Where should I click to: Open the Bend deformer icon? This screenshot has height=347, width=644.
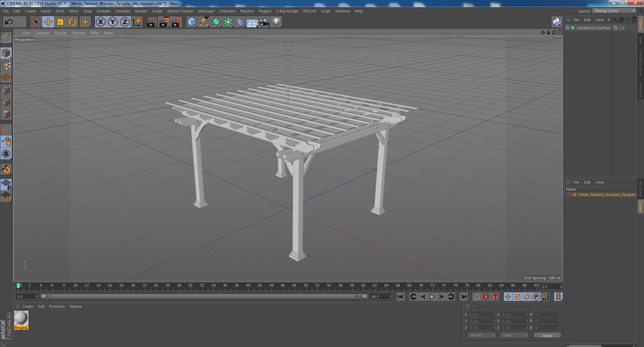click(240, 22)
